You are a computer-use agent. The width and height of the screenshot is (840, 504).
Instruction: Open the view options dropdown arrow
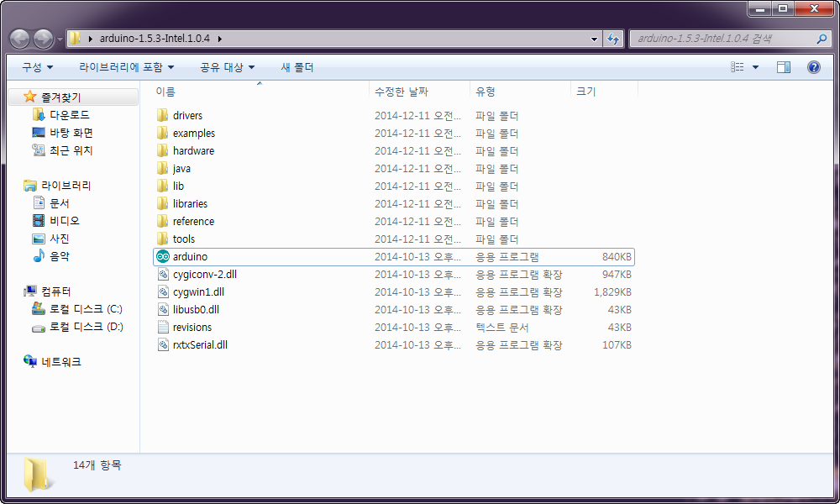click(755, 67)
